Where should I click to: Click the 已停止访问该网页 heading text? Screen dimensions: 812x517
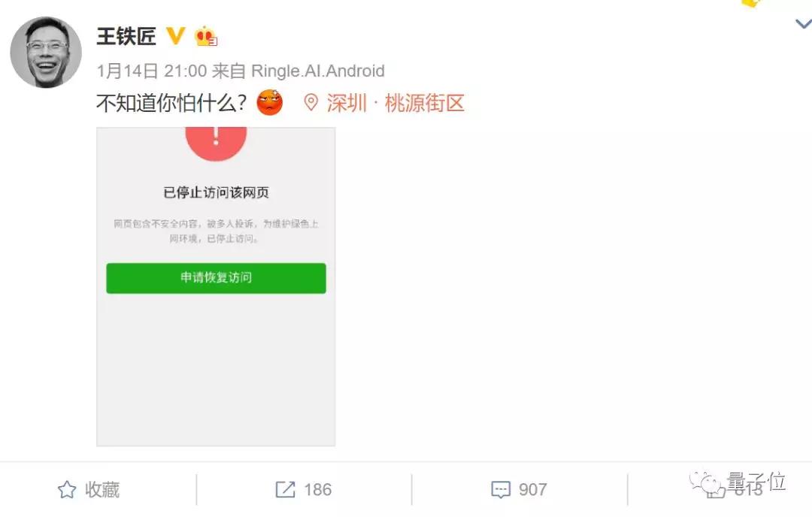point(216,192)
